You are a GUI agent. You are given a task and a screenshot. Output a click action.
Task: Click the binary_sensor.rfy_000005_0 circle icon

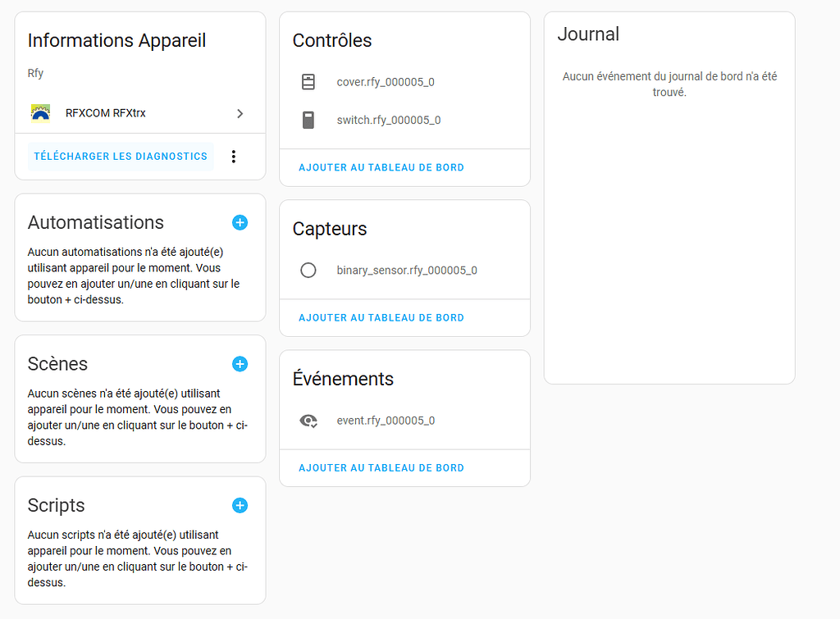coord(308,270)
